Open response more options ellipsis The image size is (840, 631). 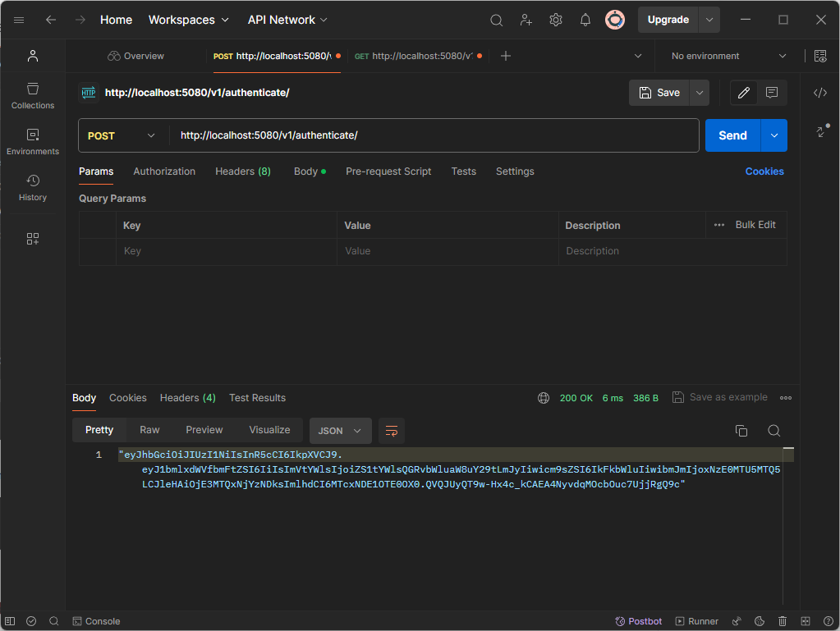(786, 398)
